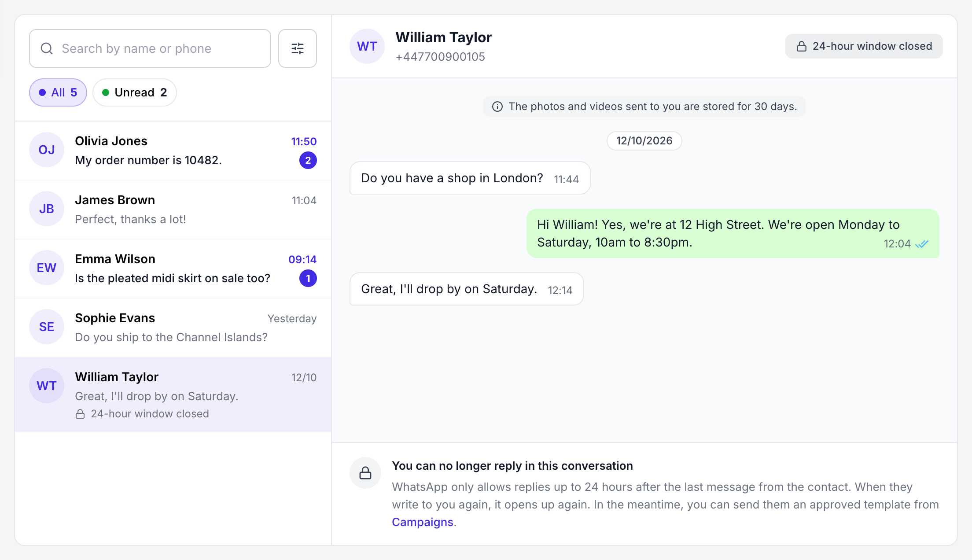Click the 12/10/2026 date chip

(644, 141)
